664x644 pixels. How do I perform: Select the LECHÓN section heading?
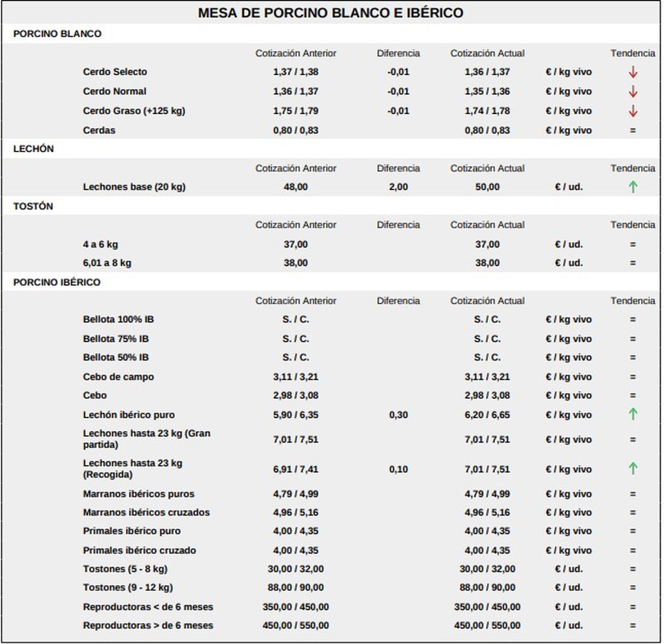click(33, 149)
